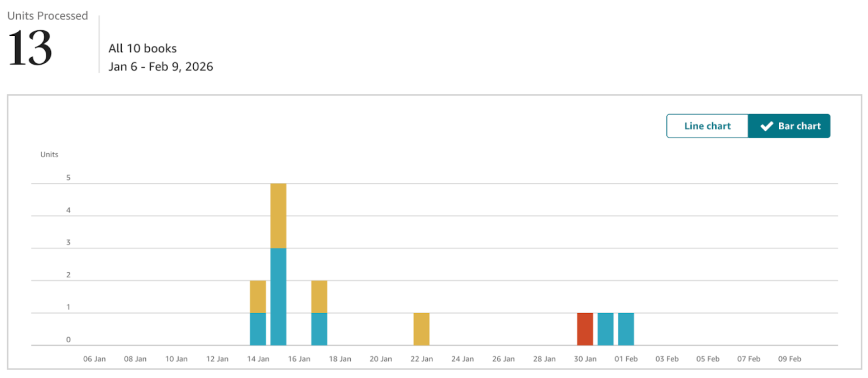
Task: Click the blue segment of the tallest 15 Jan bar
Action: [278, 297]
